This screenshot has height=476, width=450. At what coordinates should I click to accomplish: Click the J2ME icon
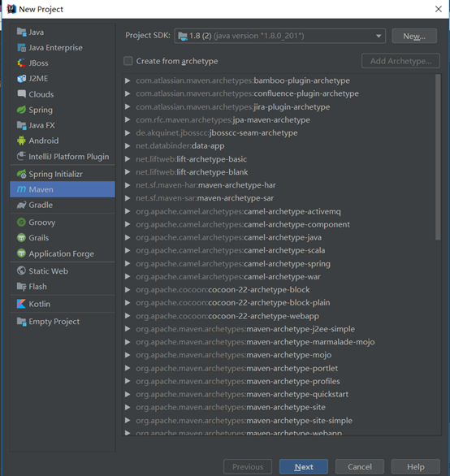[22, 79]
